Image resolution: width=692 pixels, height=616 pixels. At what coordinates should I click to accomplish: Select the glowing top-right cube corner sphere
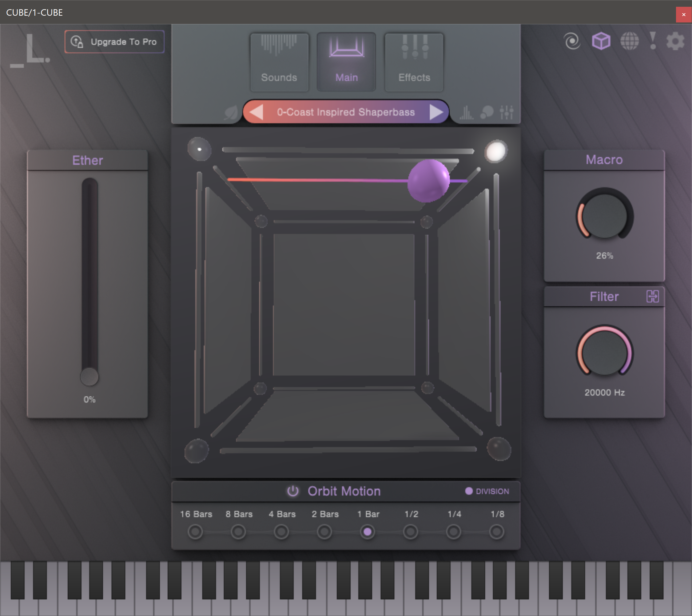[496, 151]
